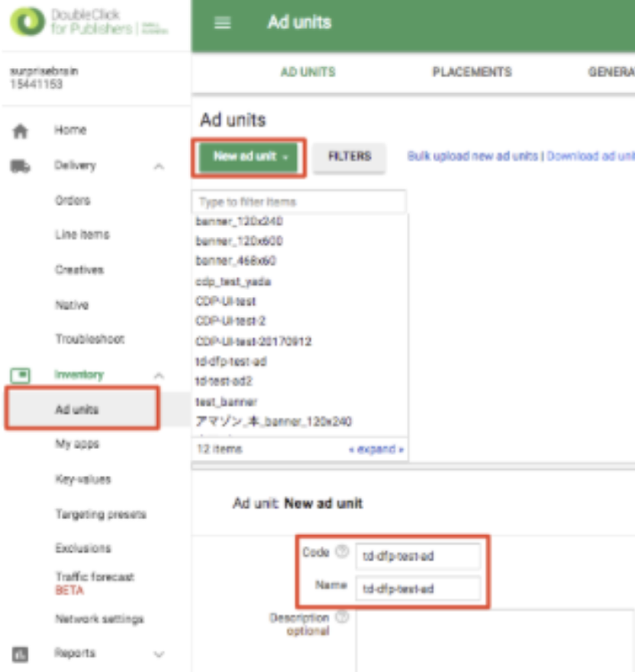Select banner_468x60 in the ad unit list
The width and height of the screenshot is (635, 672).
(236, 261)
